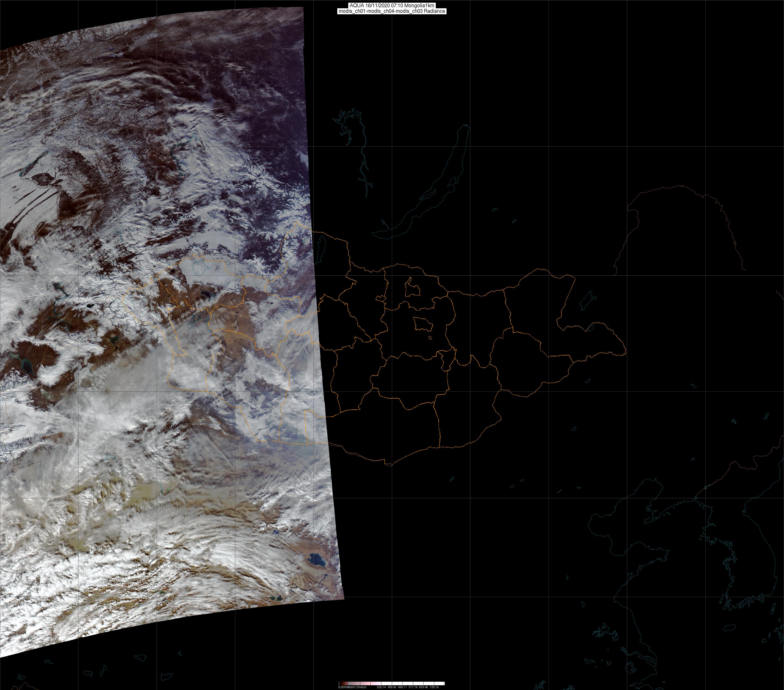Click the cyan marker line on the color bar

(349, 683)
